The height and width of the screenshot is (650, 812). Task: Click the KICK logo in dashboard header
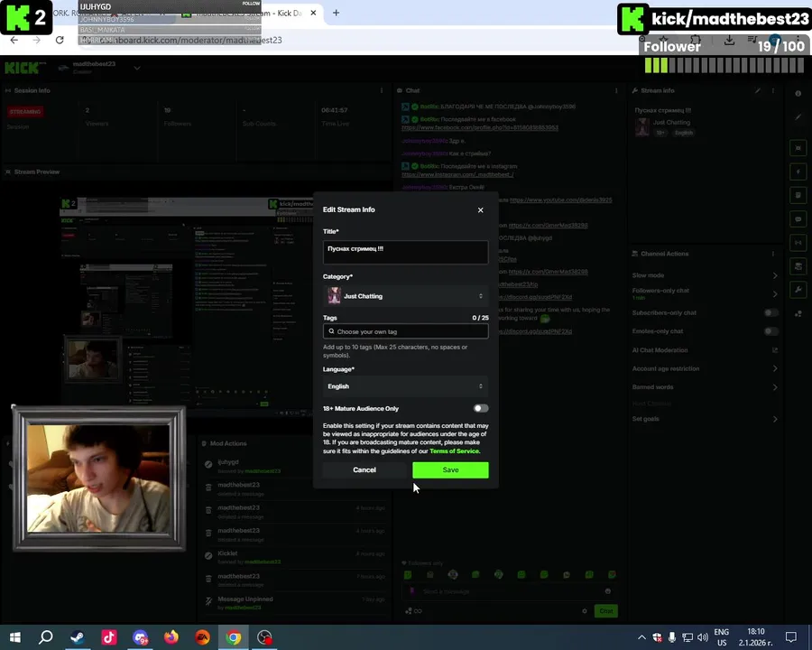tap(23, 68)
